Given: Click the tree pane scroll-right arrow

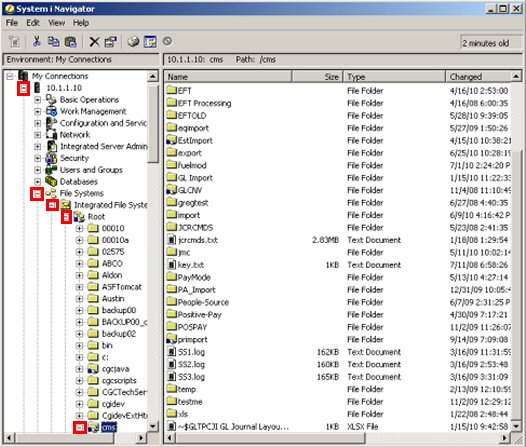Looking at the screenshot, I should [x=142, y=438].
